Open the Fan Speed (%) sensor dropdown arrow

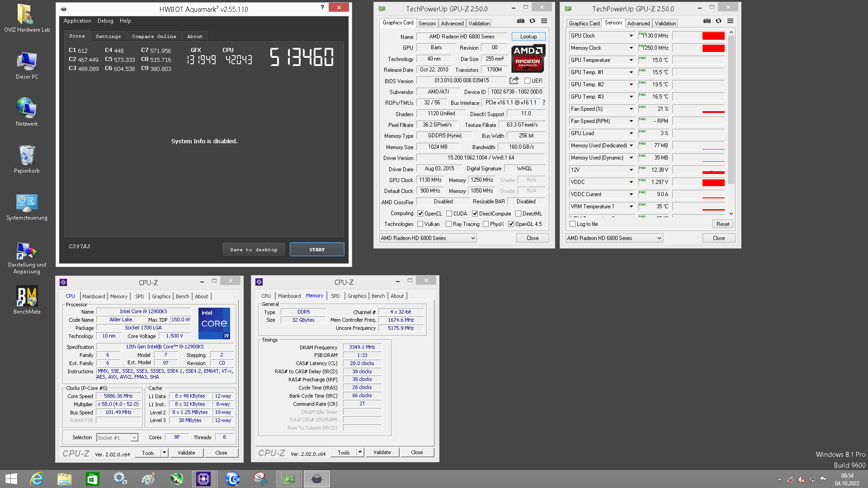point(632,109)
